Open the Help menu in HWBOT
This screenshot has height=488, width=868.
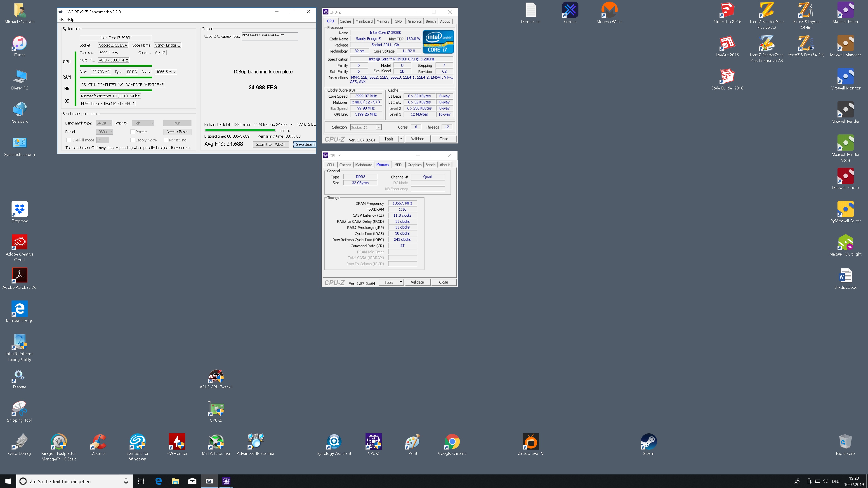(x=71, y=19)
